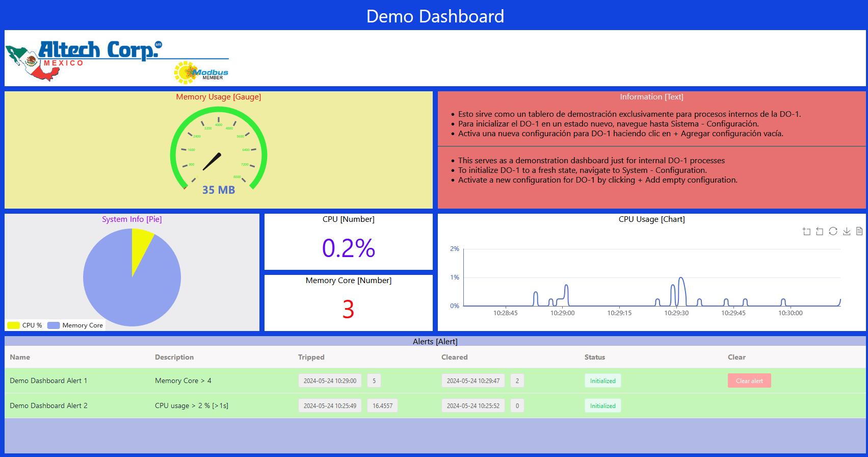Click the Name column header in Alerts
868x457 pixels.
click(x=20, y=357)
